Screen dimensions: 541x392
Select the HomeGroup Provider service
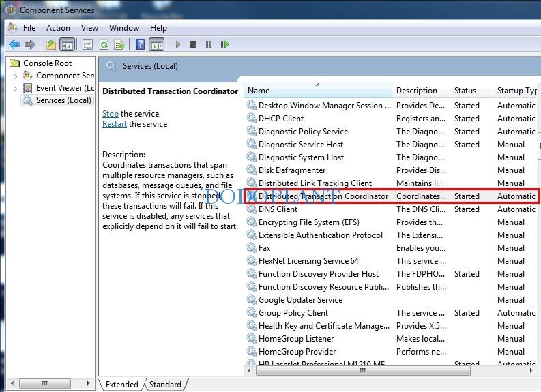(x=392, y=352)
